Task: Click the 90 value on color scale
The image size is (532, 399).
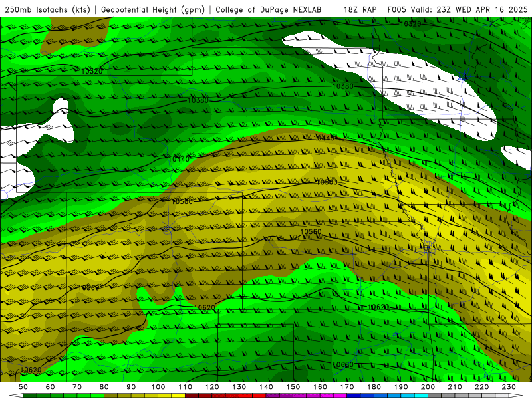Action: click(x=131, y=387)
